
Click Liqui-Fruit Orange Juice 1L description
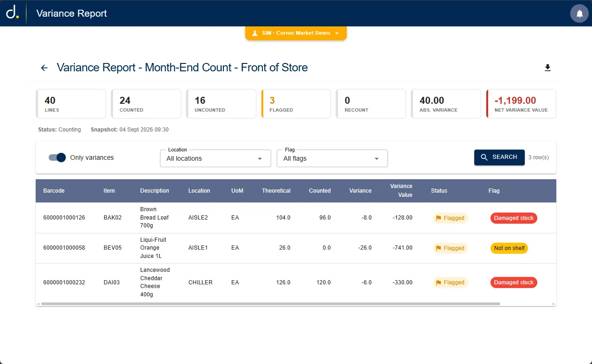click(x=153, y=248)
